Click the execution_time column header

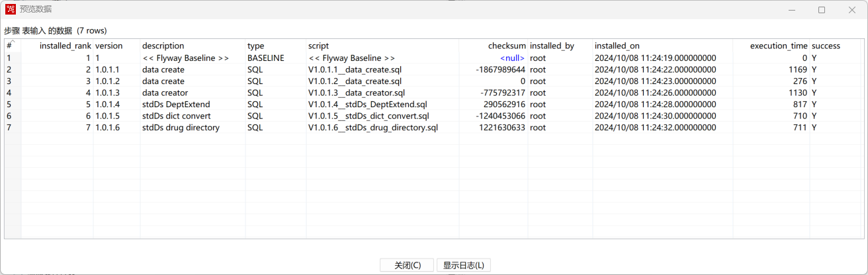click(778, 46)
